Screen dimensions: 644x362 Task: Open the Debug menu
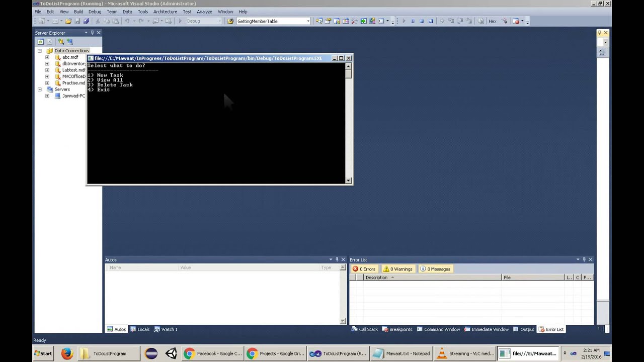click(95, 12)
